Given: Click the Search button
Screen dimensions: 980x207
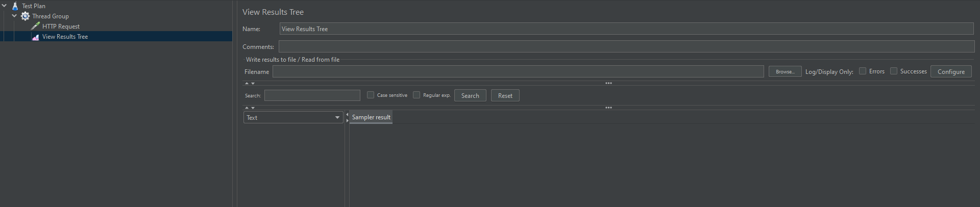Looking at the screenshot, I should tap(470, 95).
